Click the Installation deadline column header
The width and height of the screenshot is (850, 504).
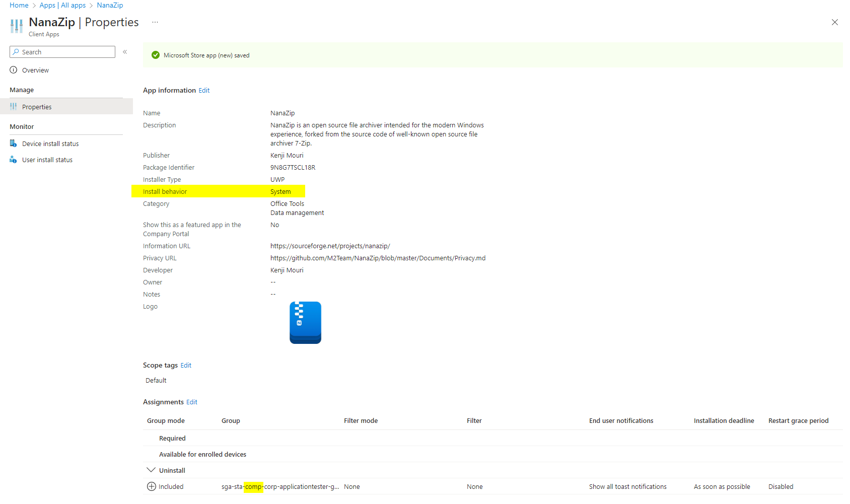(724, 421)
